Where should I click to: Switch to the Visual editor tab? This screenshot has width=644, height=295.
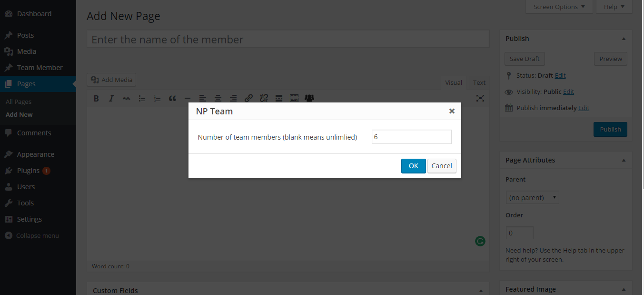[x=454, y=82]
